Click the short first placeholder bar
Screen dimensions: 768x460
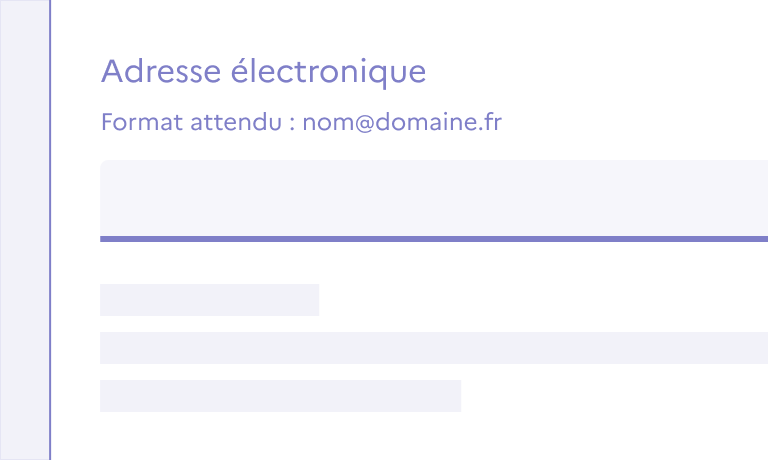click(x=209, y=300)
